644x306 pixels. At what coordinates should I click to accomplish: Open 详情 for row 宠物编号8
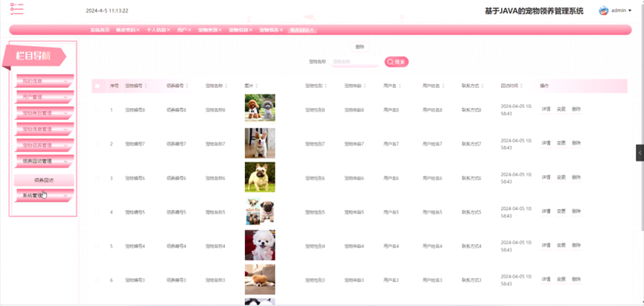pos(546,109)
